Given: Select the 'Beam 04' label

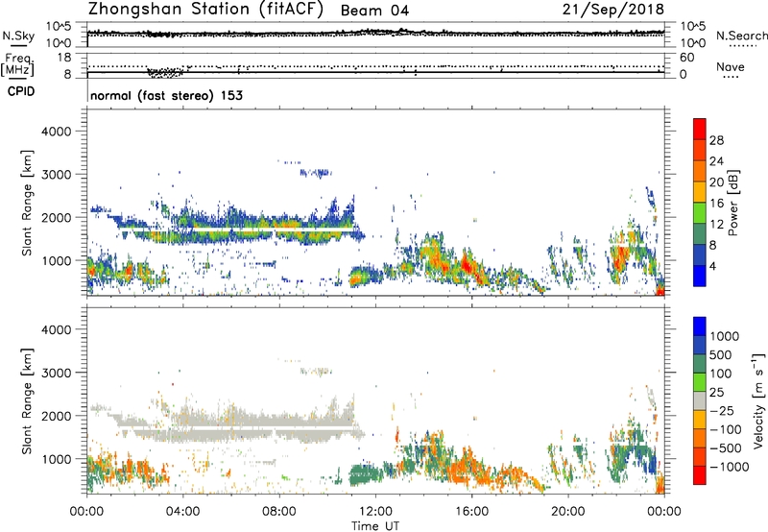Looking at the screenshot, I should point(374,11).
